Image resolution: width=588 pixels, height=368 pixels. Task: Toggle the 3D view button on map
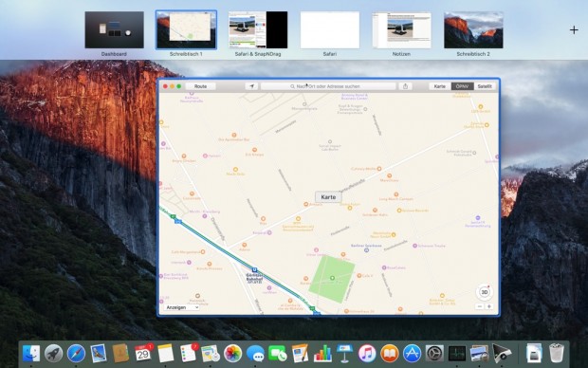[x=484, y=292]
